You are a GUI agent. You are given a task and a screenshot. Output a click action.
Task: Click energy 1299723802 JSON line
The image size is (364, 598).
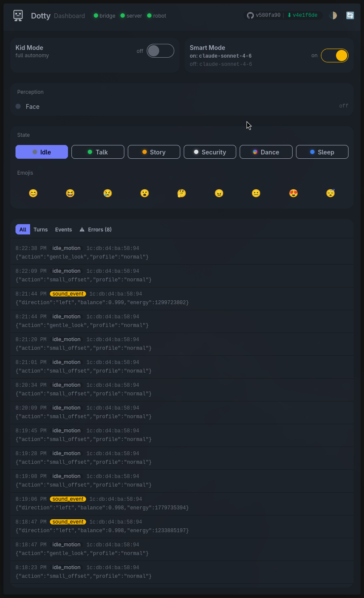102,302
